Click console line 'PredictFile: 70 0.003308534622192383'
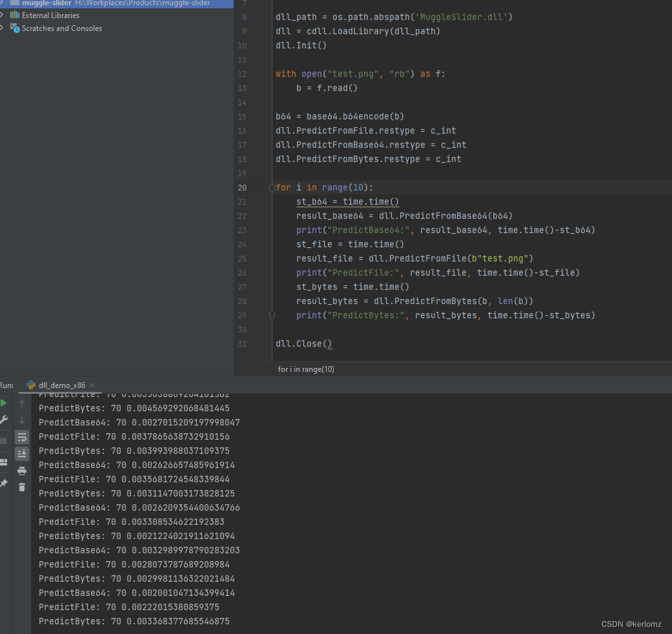Viewport: 672px width, 634px height. click(132, 522)
